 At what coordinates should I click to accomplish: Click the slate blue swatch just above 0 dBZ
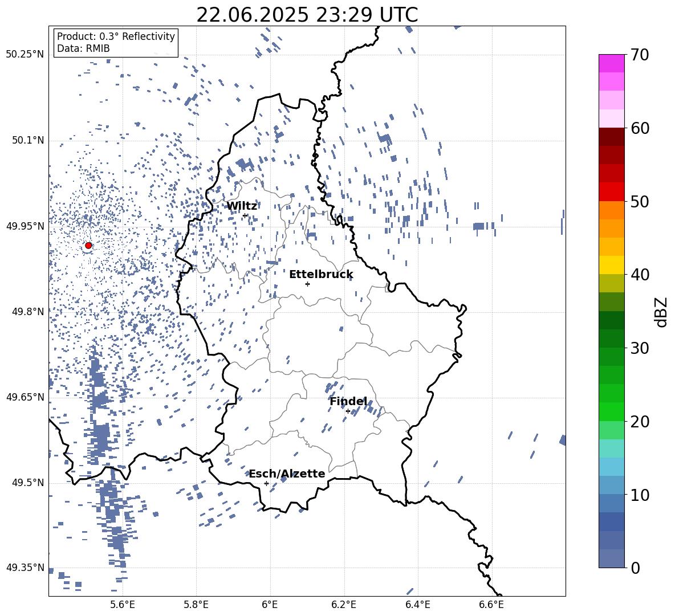coord(611,558)
